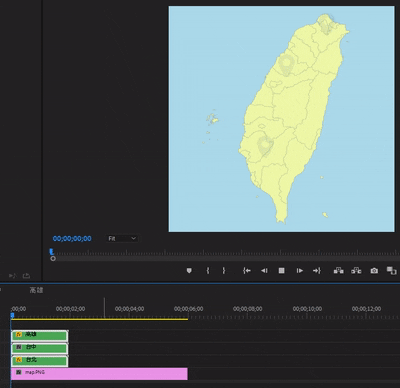This screenshot has height=388, width=400.
Task: Open the comparison view icon
Action: (x=391, y=271)
